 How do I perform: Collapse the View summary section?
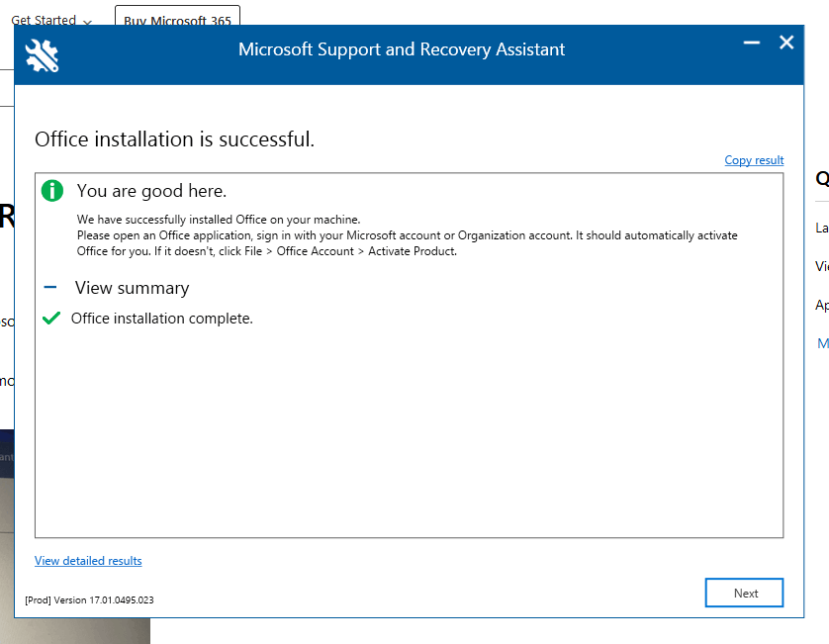(x=50, y=287)
